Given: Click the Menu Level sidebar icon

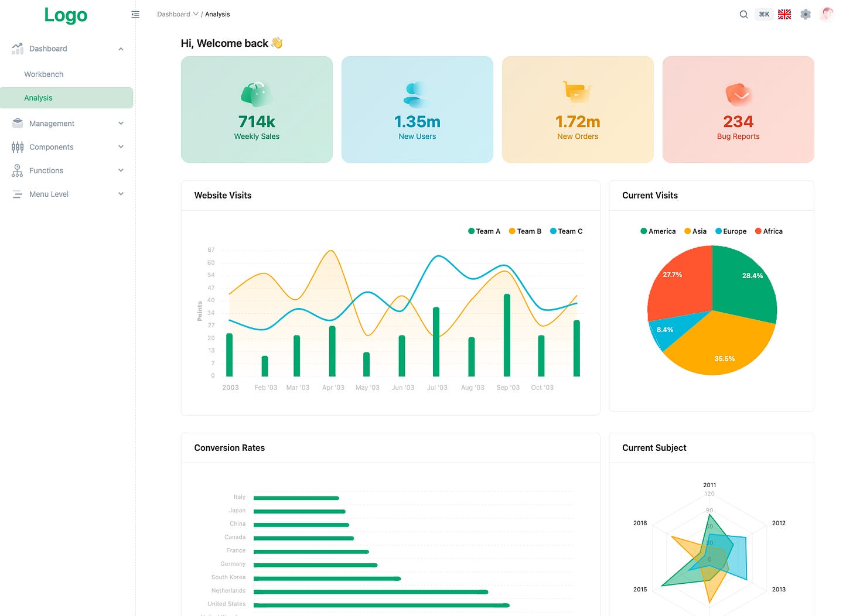Looking at the screenshot, I should point(18,194).
